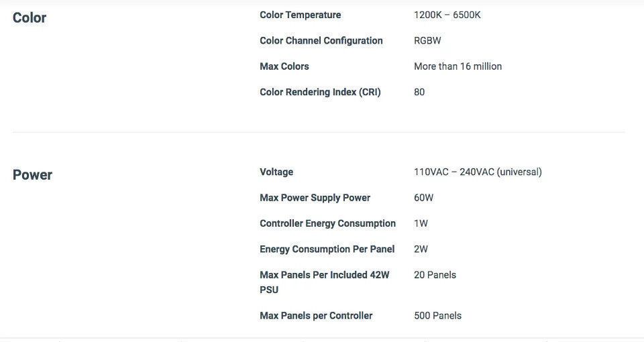This screenshot has height=342, width=644.
Task: Select the Color Temperature label
Action: 300,15
